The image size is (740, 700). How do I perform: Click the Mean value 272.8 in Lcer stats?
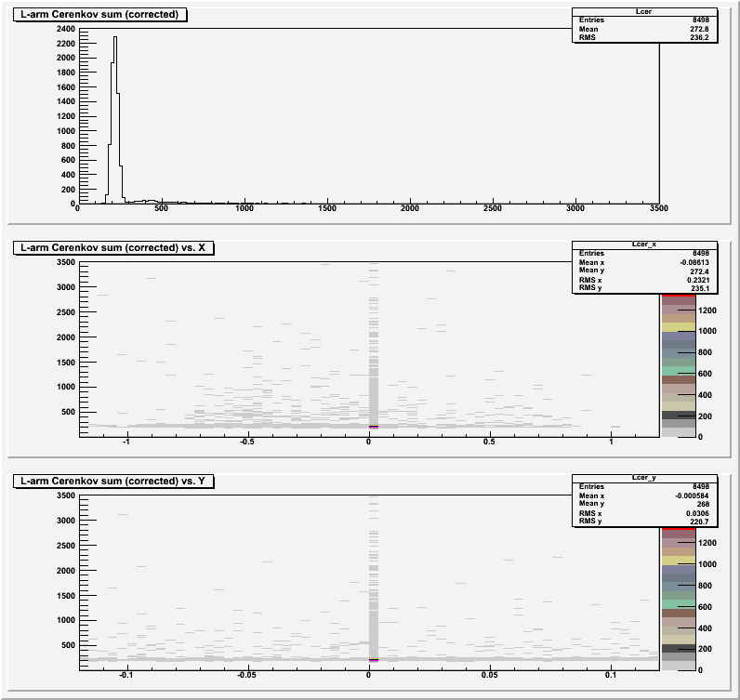[699, 29]
